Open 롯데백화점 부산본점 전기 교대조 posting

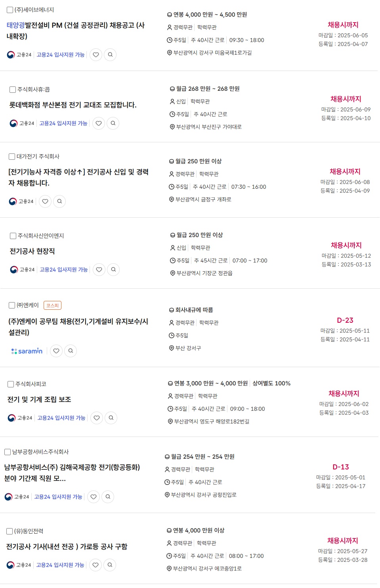(x=73, y=105)
